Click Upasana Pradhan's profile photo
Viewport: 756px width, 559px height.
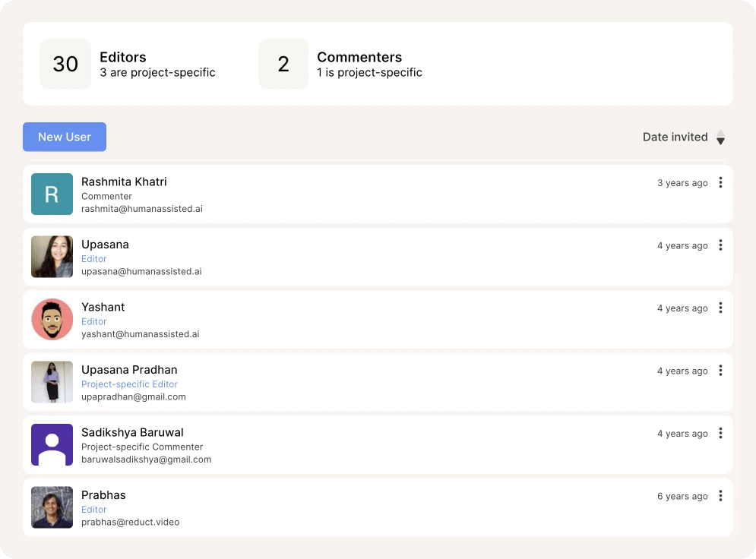click(x=52, y=382)
